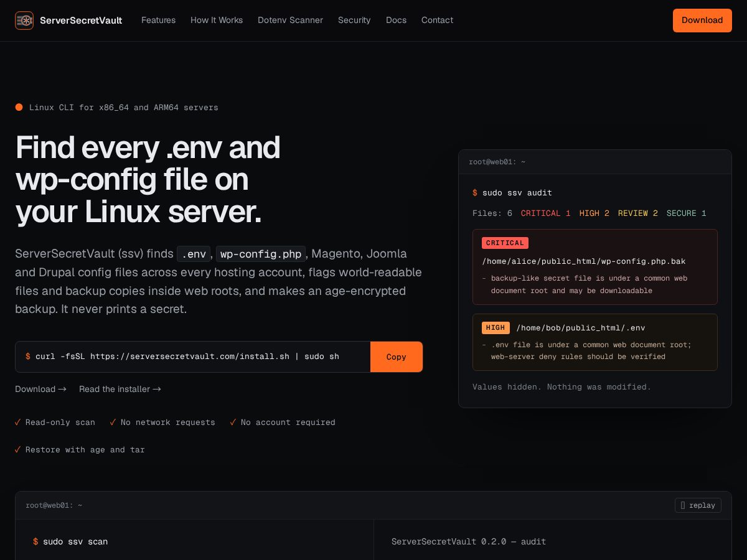Click the HIGH 2 summary count
The height and width of the screenshot is (560, 747).
pos(594,213)
